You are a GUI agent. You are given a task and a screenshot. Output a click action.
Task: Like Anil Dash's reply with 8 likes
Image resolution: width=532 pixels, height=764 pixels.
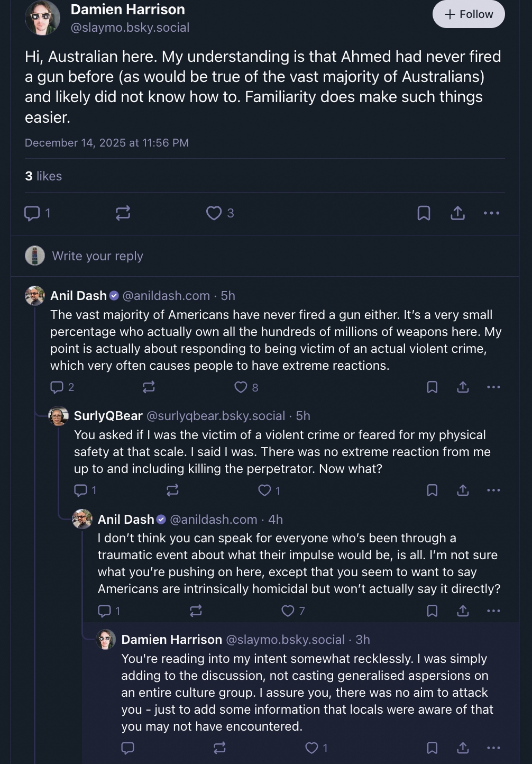click(x=241, y=387)
